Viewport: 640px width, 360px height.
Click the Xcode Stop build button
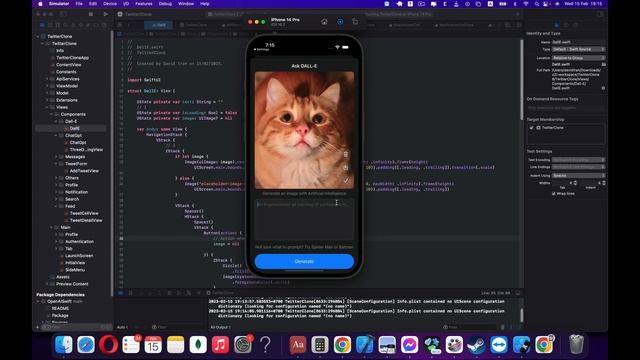tap(91, 14)
